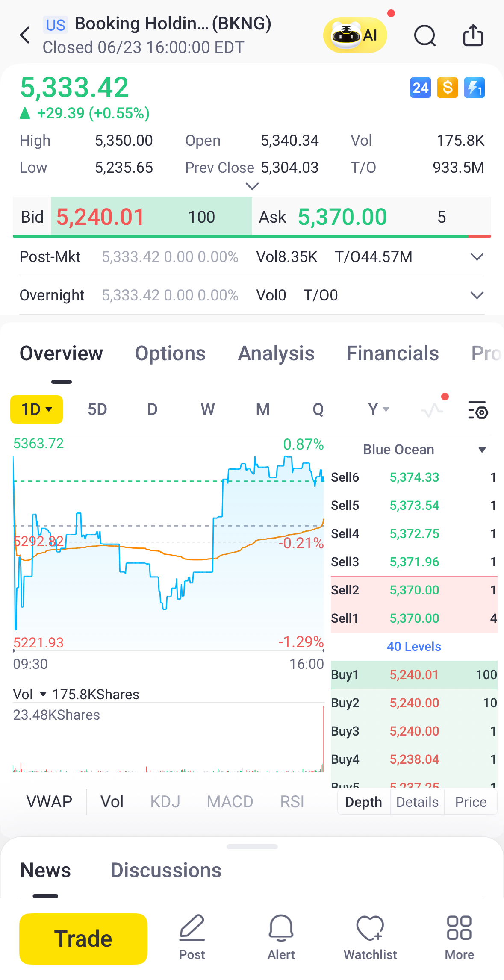Viewport: 504px width, 980px height.
Task: Tap the US market tag
Action: pos(56,25)
